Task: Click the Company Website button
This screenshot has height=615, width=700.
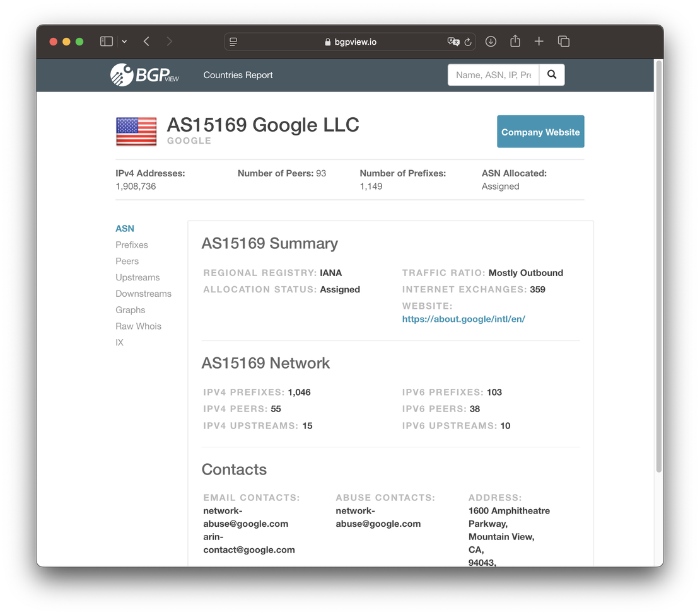Action: [540, 132]
